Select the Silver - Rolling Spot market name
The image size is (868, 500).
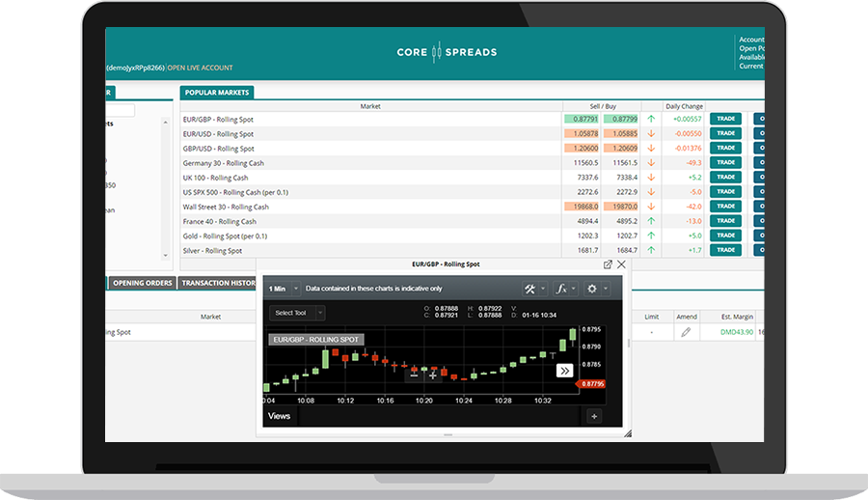(212, 251)
